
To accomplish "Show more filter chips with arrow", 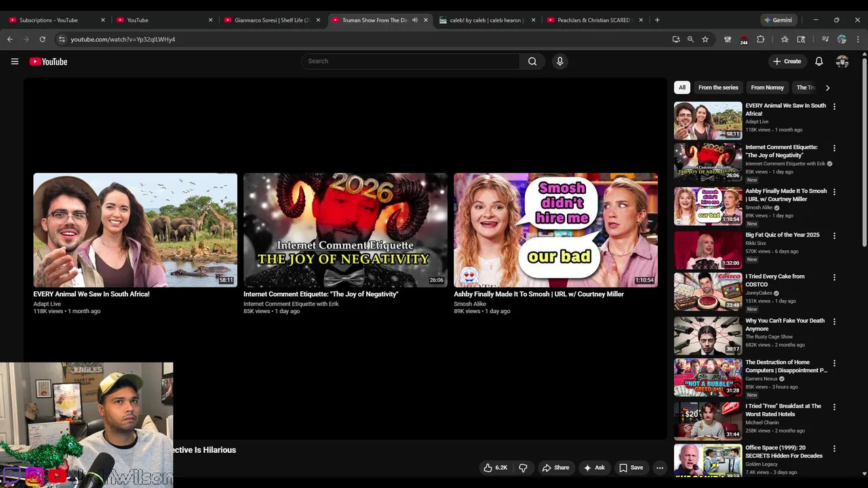I will pos(827,87).
